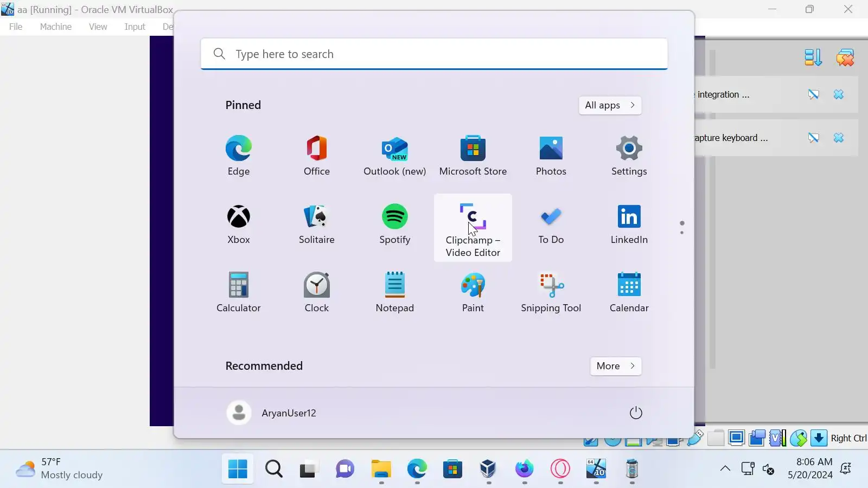Open the VirtualBox View menu
Viewport: 868px width, 488px height.
pos(98,27)
